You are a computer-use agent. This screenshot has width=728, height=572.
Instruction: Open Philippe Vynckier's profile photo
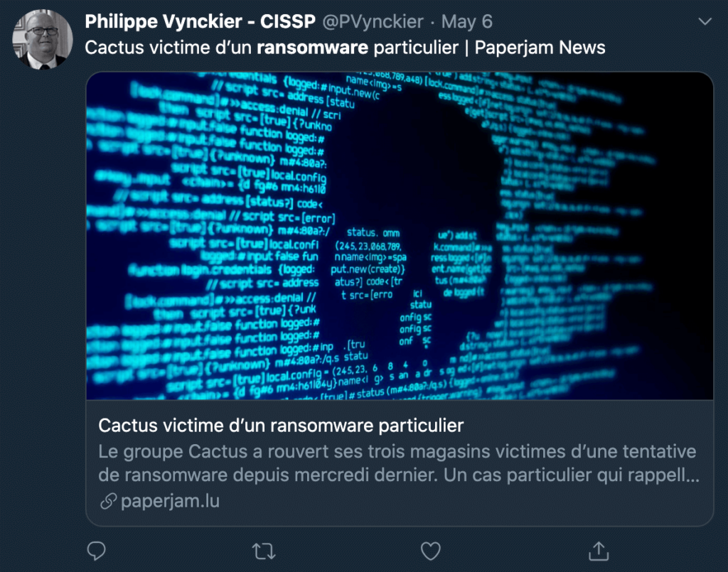[42, 39]
